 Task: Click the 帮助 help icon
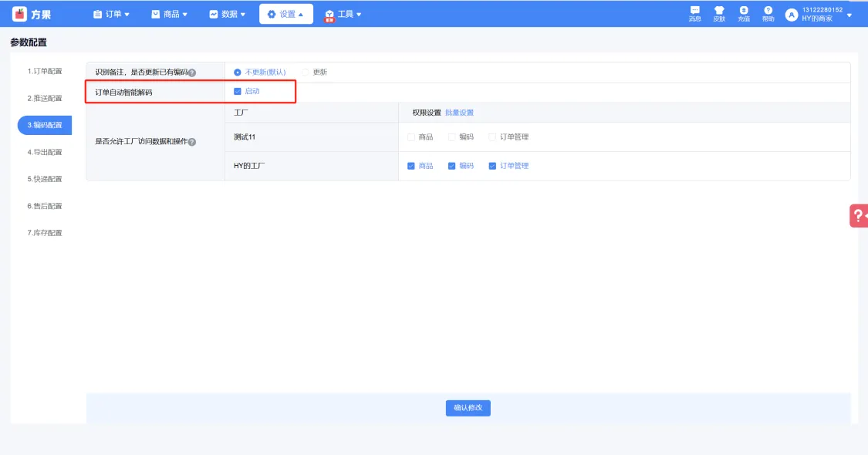[768, 11]
